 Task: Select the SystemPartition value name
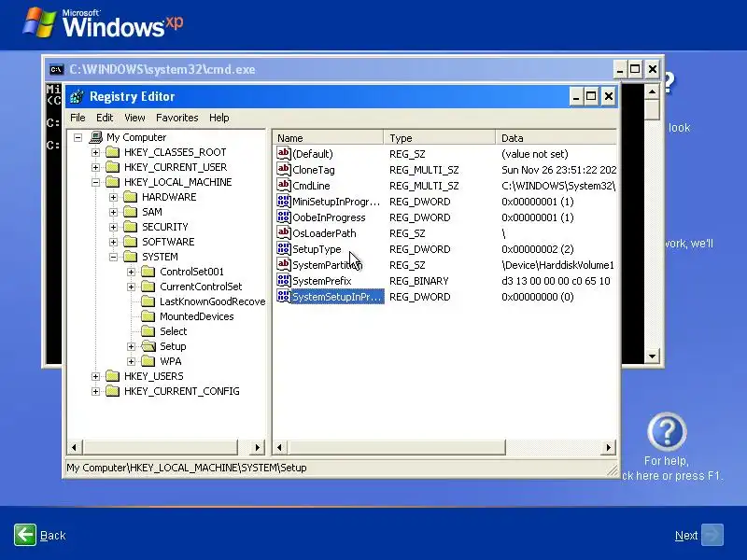pyautogui.click(x=327, y=265)
